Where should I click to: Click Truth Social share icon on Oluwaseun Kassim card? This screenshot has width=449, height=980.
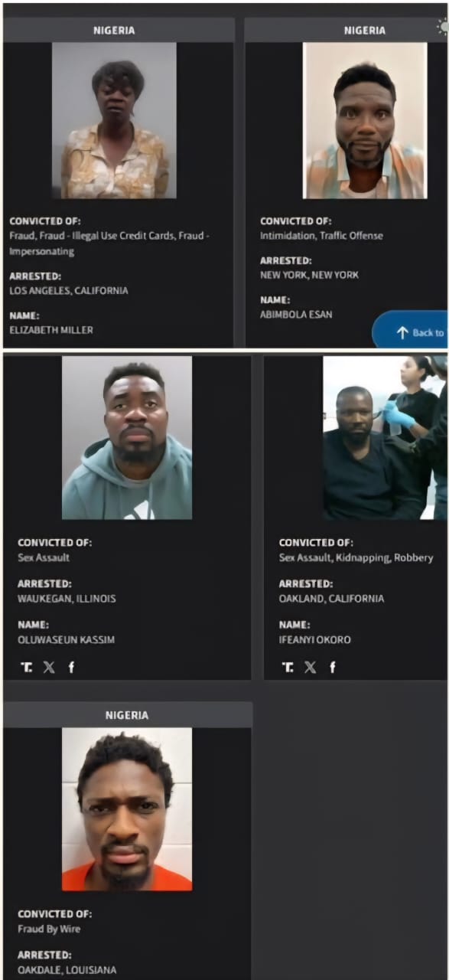click(27, 667)
